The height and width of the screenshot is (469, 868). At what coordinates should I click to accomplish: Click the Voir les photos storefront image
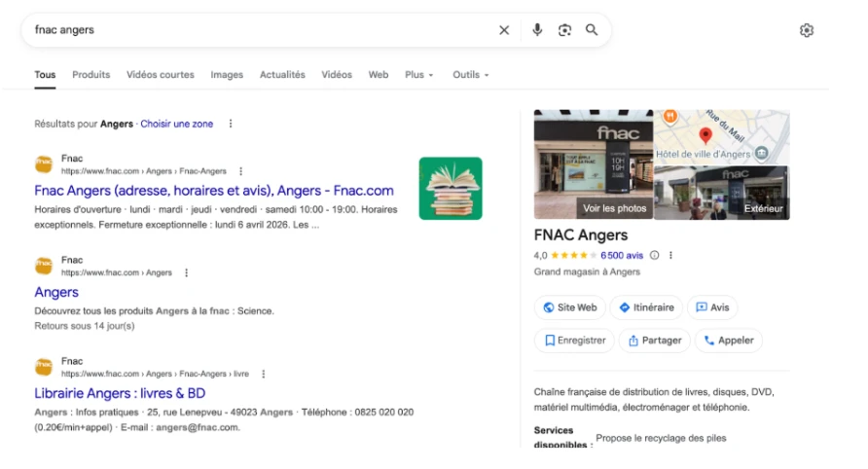(594, 164)
